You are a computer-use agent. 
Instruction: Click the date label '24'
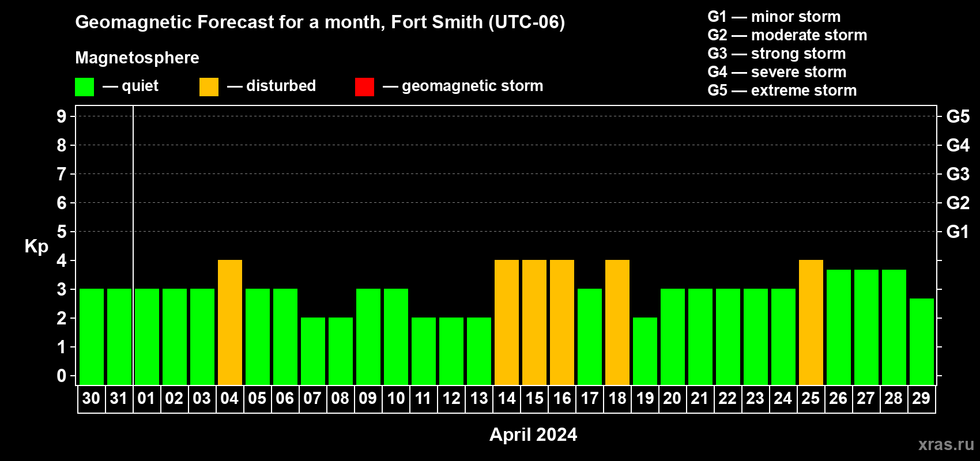click(x=783, y=399)
